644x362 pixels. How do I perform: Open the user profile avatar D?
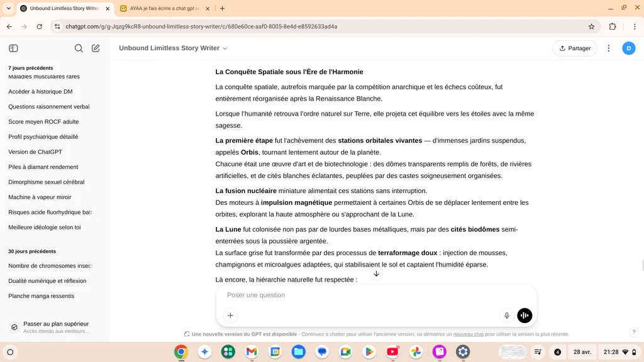628,48
